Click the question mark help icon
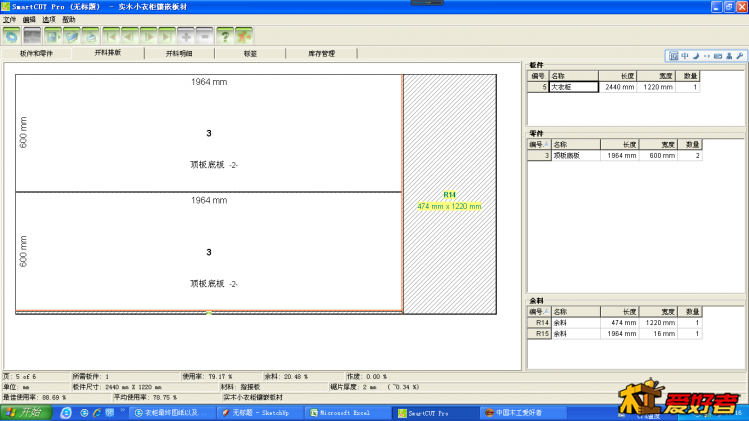This screenshot has width=749, height=421. 225,36
